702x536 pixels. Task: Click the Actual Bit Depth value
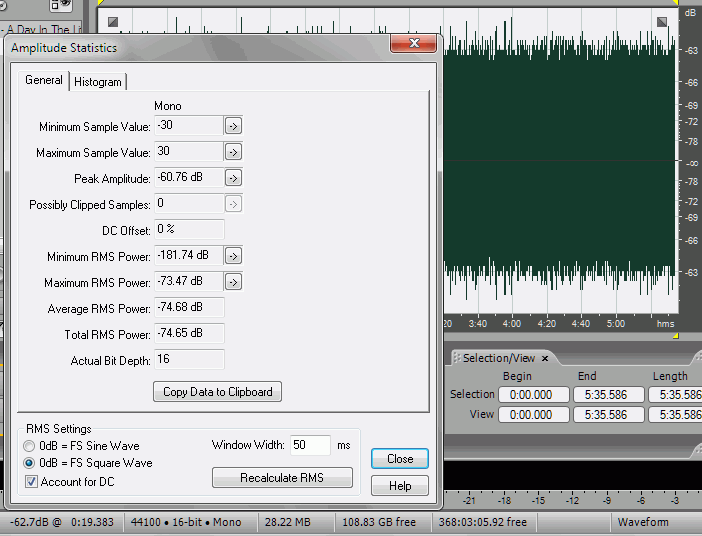click(x=189, y=359)
